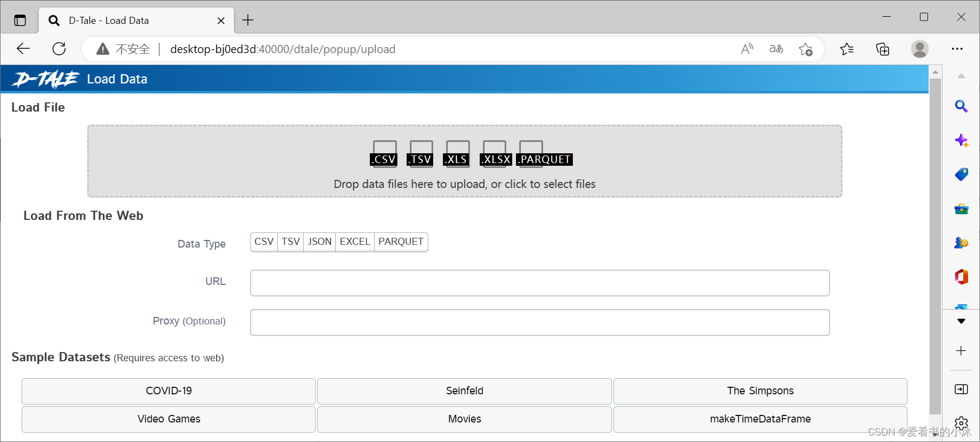980x442 pixels.
Task: Click the page scrollbar up arrow
Action: [935, 71]
